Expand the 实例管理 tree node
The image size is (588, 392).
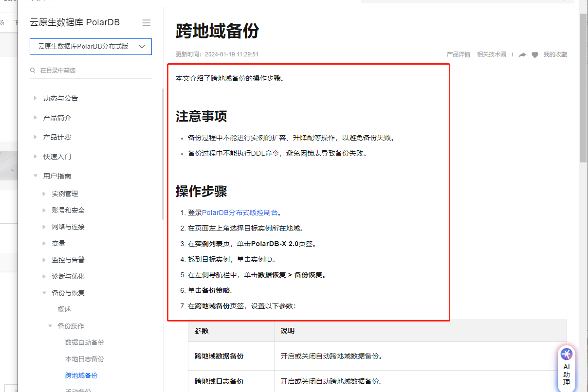(44, 194)
